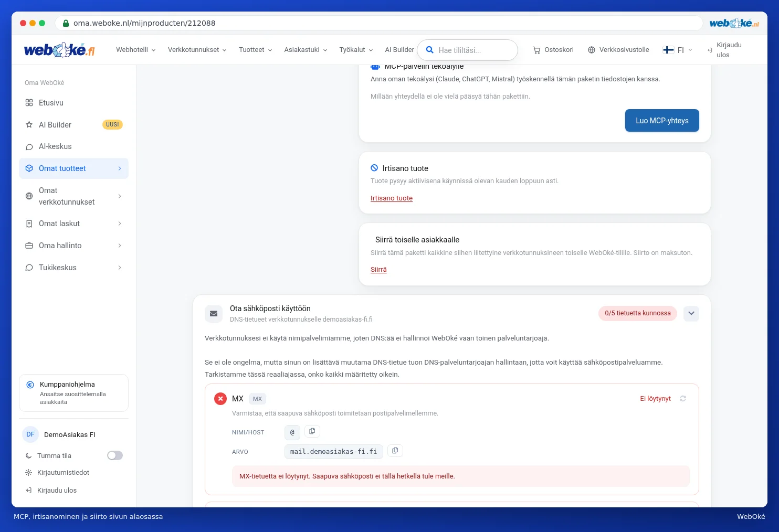
Task: Go to Etusivu in the sidebar
Action: [x=73, y=103]
